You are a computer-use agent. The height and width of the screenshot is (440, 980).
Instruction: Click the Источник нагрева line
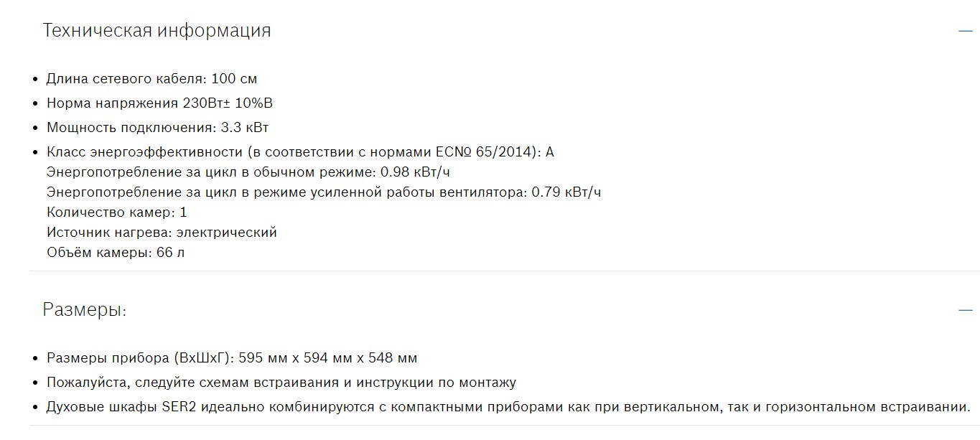point(162,233)
